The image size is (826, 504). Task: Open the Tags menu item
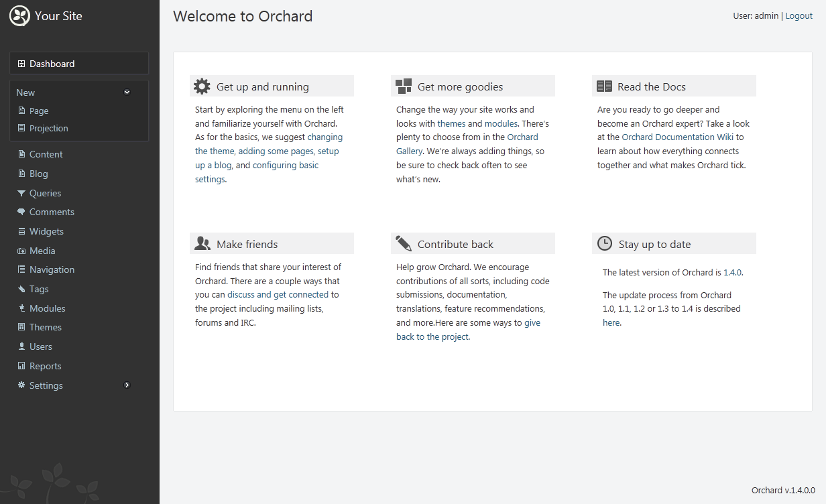click(39, 289)
